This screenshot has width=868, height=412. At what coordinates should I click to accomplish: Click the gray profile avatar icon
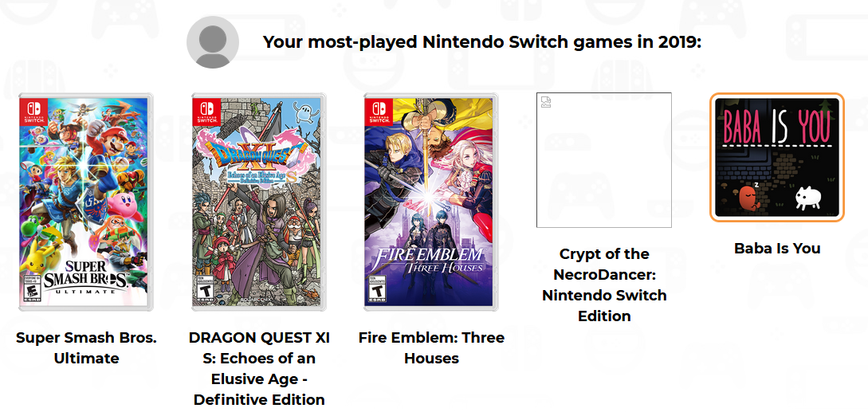[212, 41]
